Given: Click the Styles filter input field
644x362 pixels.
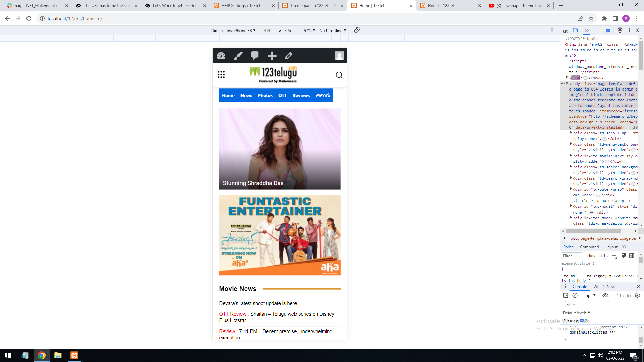Looking at the screenshot, I should tap(572, 256).
